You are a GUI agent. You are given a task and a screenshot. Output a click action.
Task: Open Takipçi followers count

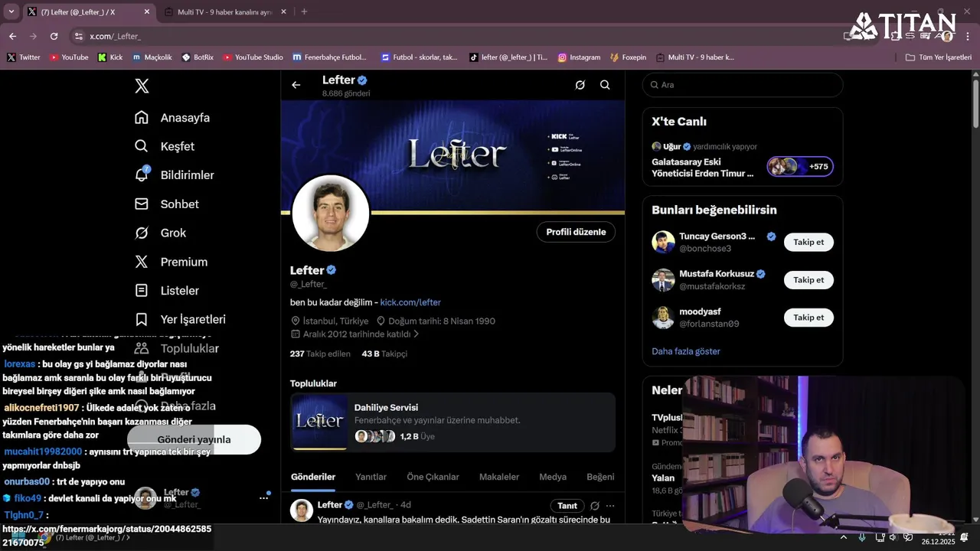(x=384, y=354)
